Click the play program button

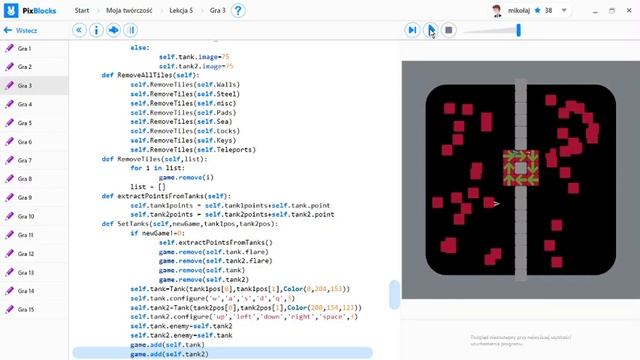431,30
